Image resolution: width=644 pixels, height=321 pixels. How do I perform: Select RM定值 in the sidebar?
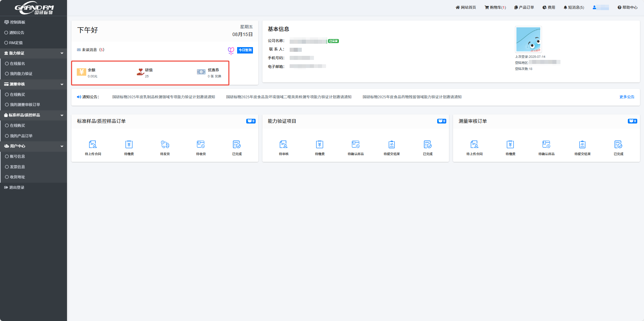click(16, 43)
